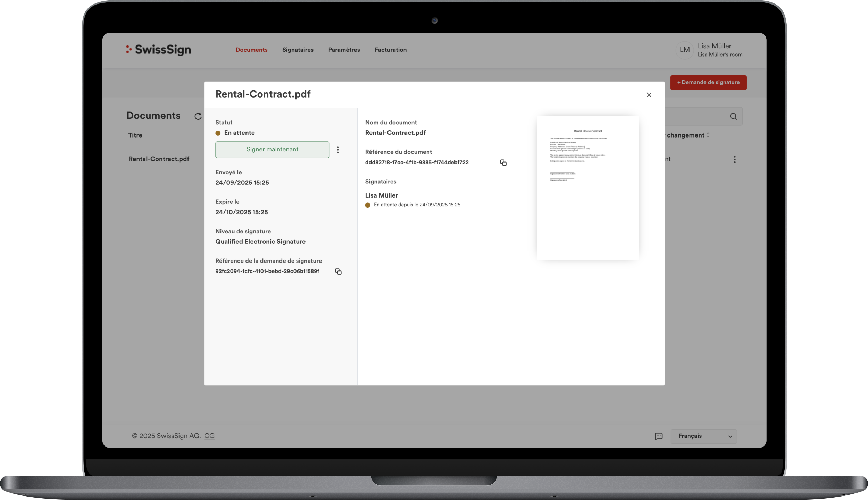Open the feedback chat icon in footer
This screenshot has height=500, width=868.
pos(658,436)
